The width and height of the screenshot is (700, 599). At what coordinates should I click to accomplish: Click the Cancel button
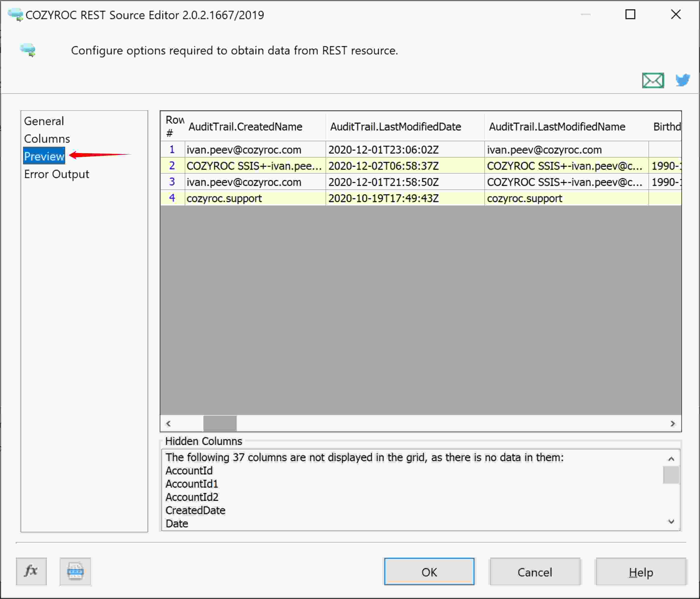[535, 572]
